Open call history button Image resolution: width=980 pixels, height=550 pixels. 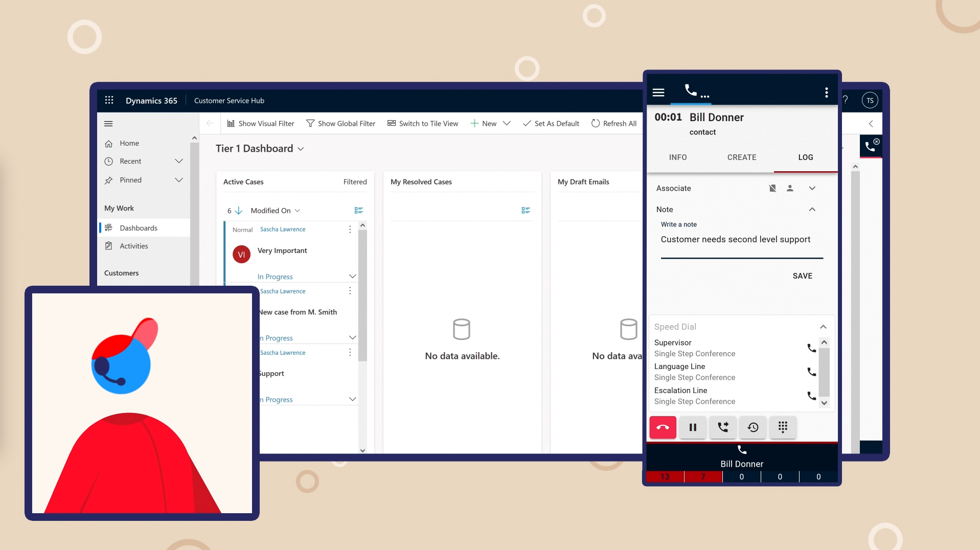click(753, 427)
